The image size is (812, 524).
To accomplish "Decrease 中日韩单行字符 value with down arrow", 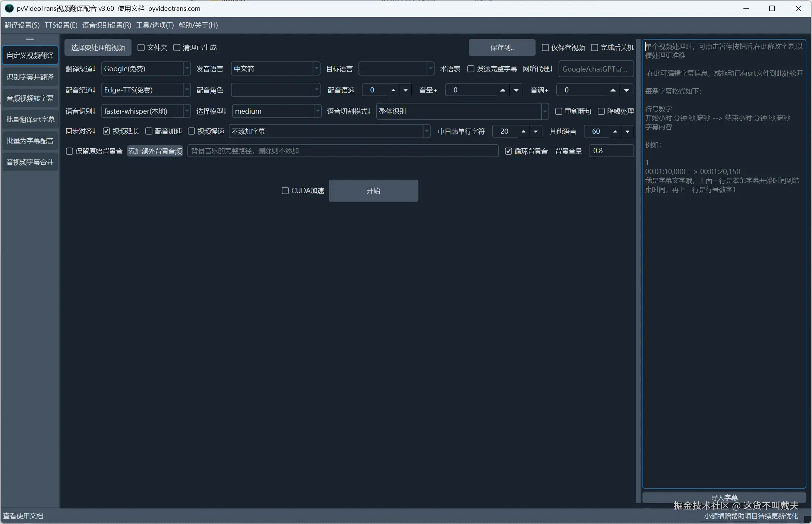I will (x=536, y=132).
